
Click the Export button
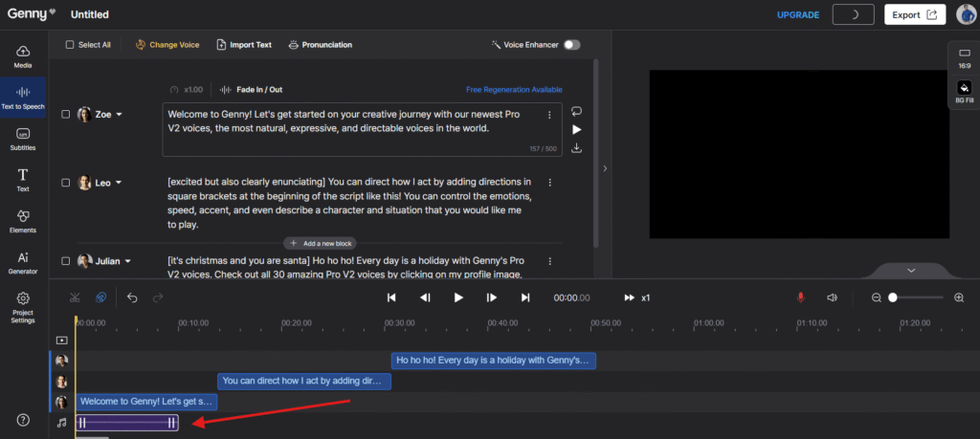(914, 14)
